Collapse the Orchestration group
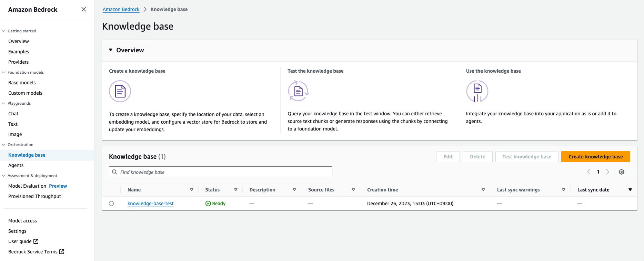The height and width of the screenshot is (261, 644). 4,145
